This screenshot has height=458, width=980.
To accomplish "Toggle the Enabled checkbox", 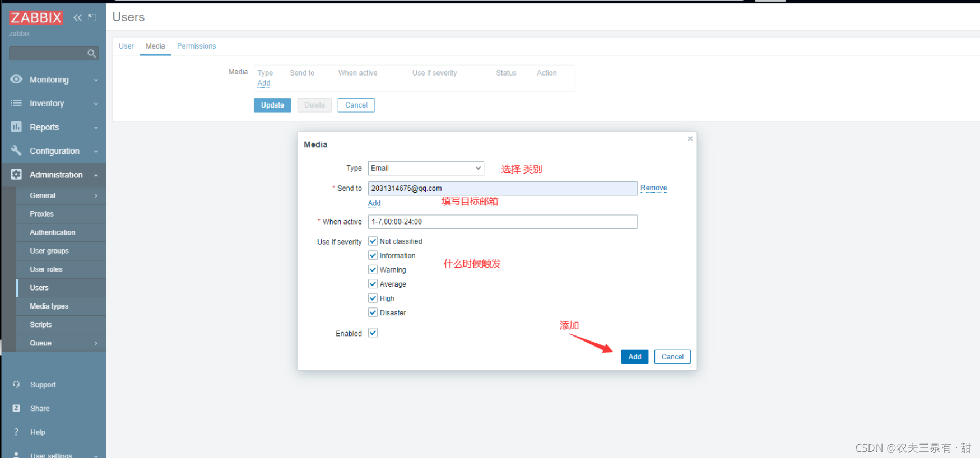I will (373, 333).
